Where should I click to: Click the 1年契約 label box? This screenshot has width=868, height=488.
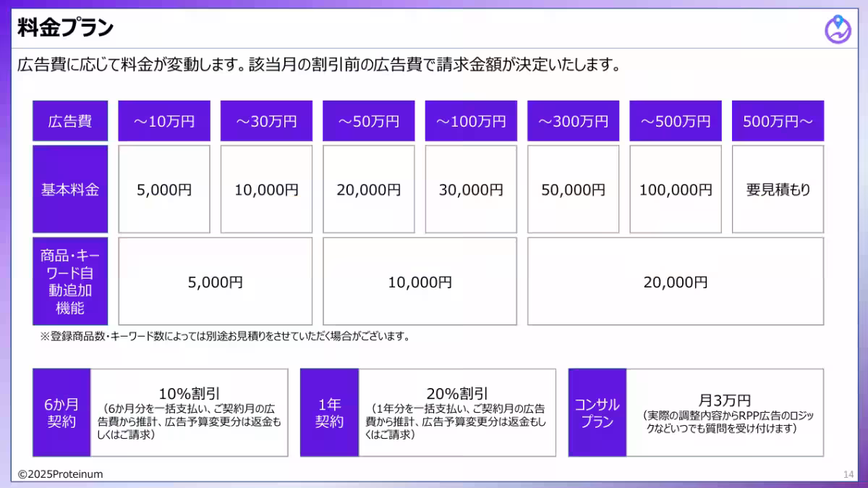click(329, 413)
